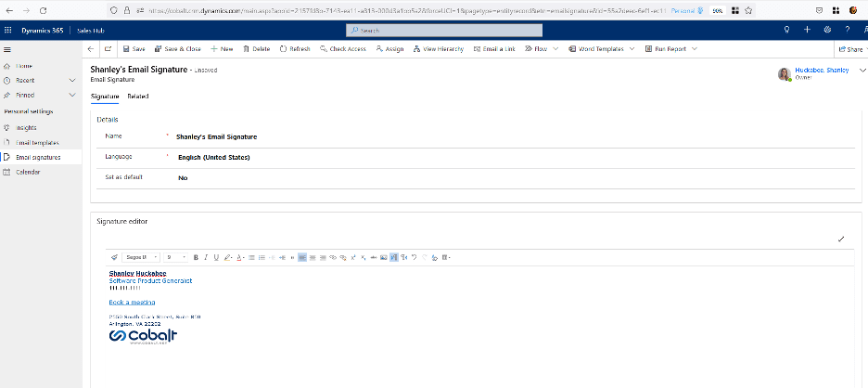Toggle italic formatting
The image size is (868, 388).
[x=206, y=257]
